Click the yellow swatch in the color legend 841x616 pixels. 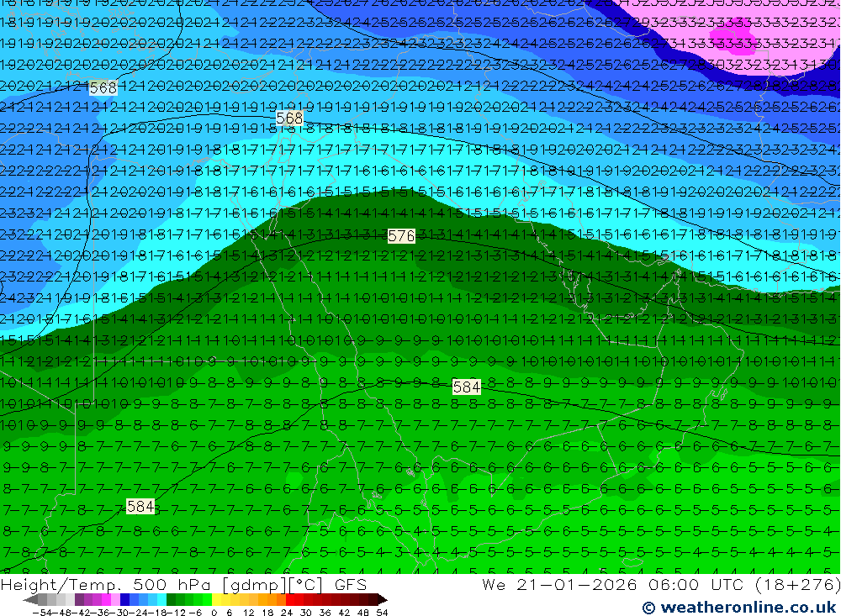(x=217, y=599)
